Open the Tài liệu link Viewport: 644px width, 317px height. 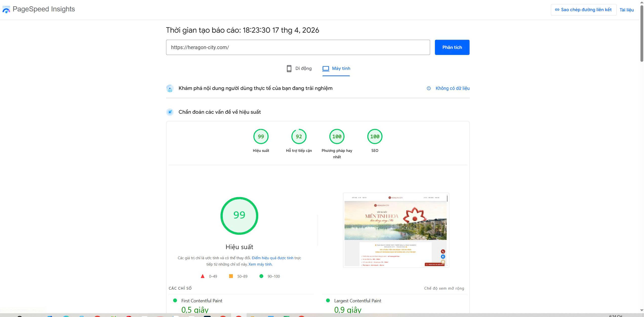(x=627, y=10)
